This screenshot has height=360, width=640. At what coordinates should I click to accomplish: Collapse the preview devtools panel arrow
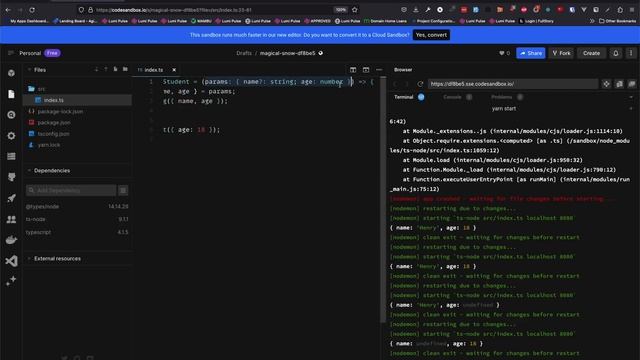631,97
